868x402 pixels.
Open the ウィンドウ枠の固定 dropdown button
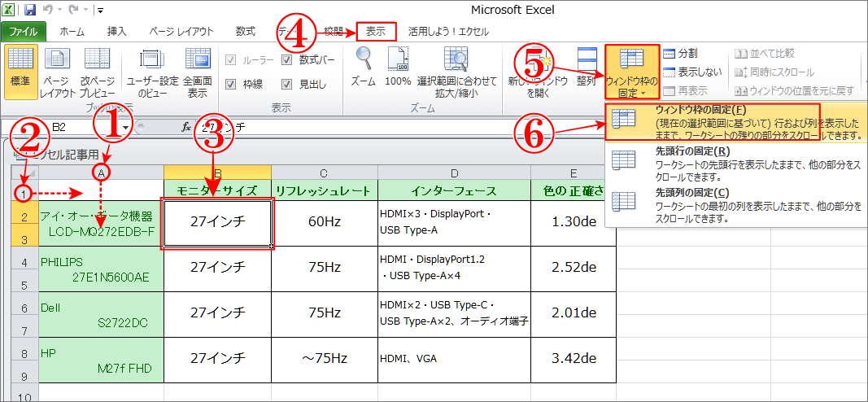(631, 72)
